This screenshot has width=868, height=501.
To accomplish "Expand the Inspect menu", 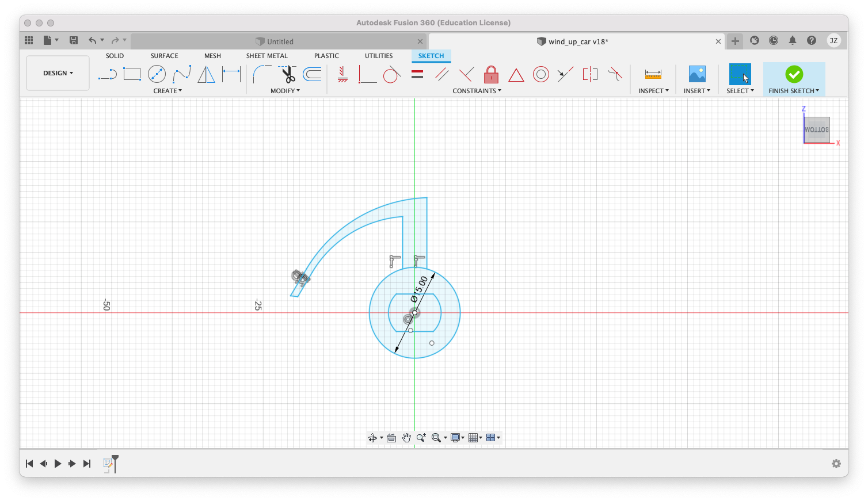I will click(653, 91).
